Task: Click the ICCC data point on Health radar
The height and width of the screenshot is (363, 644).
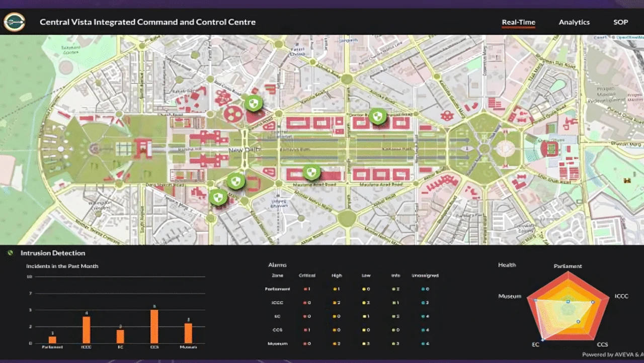Action: pos(593,302)
